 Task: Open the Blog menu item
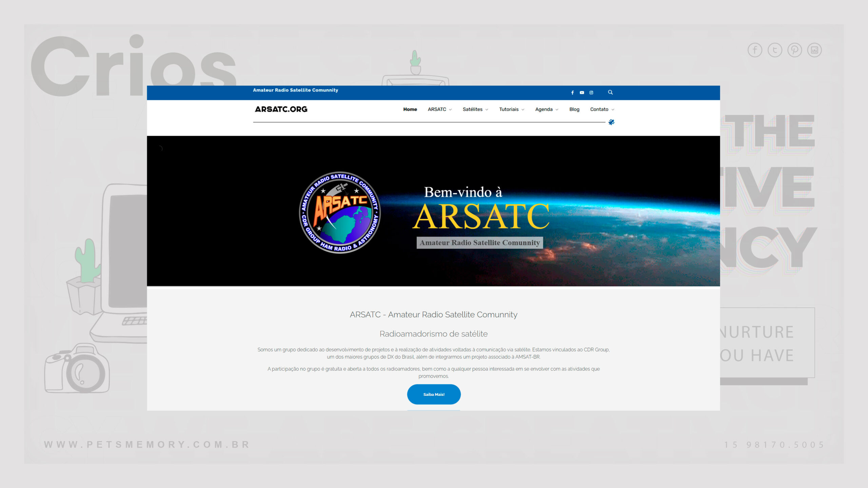tap(574, 109)
